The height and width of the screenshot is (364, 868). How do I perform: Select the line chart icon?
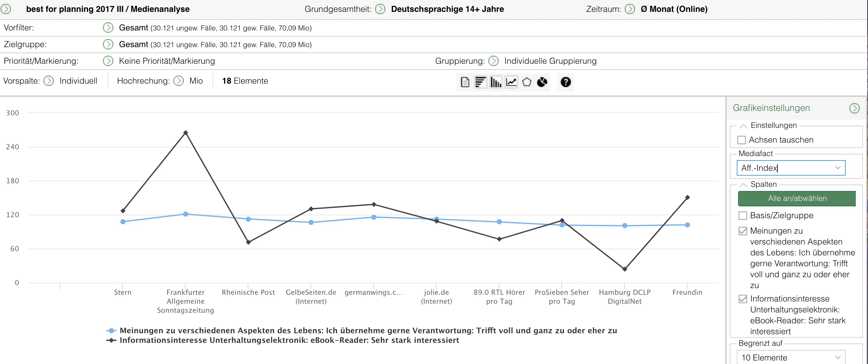(x=511, y=82)
